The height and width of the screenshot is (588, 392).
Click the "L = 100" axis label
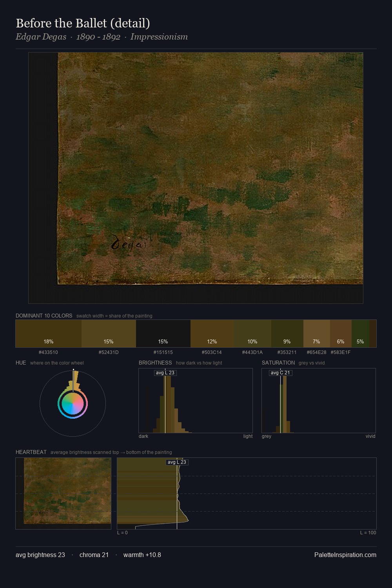(x=368, y=533)
